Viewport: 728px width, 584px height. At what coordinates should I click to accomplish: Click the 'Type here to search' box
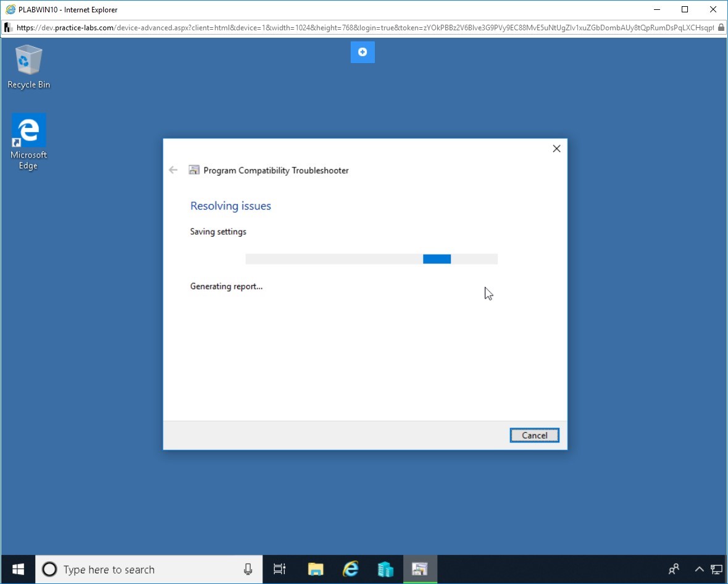pos(149,569)
